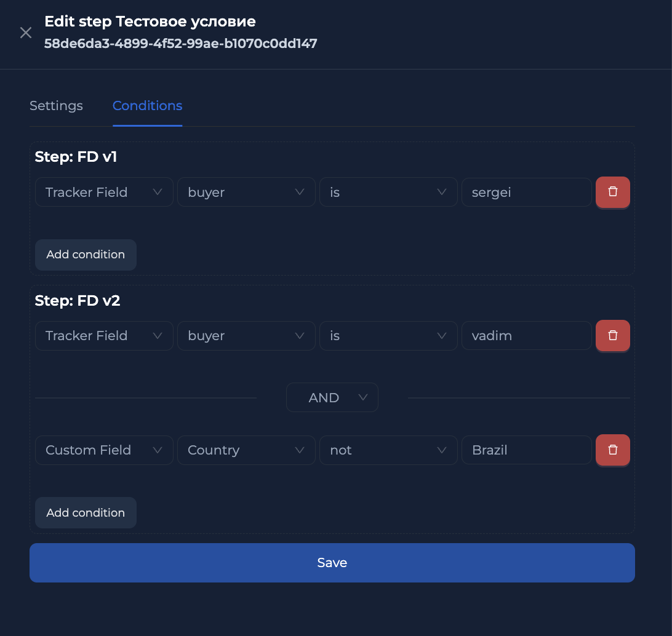This screenshot has height=636, width=672.
Task: Open Tracker Field dropdown in FD v1
Action: click(x=104, y=193)
